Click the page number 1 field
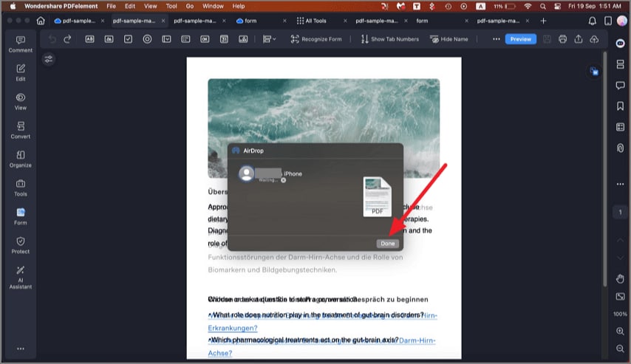 coord(620,212)
